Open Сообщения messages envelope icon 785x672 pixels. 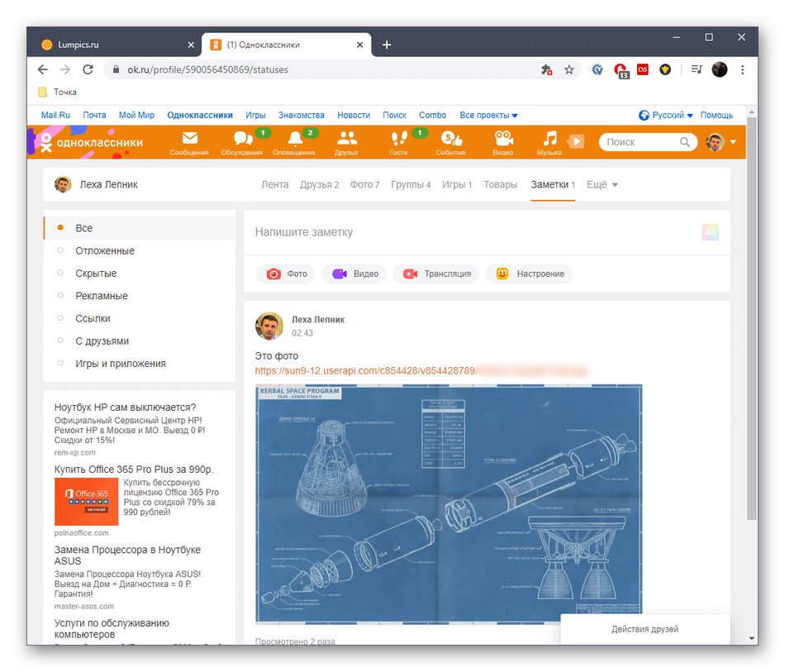[x=190, y=142]
